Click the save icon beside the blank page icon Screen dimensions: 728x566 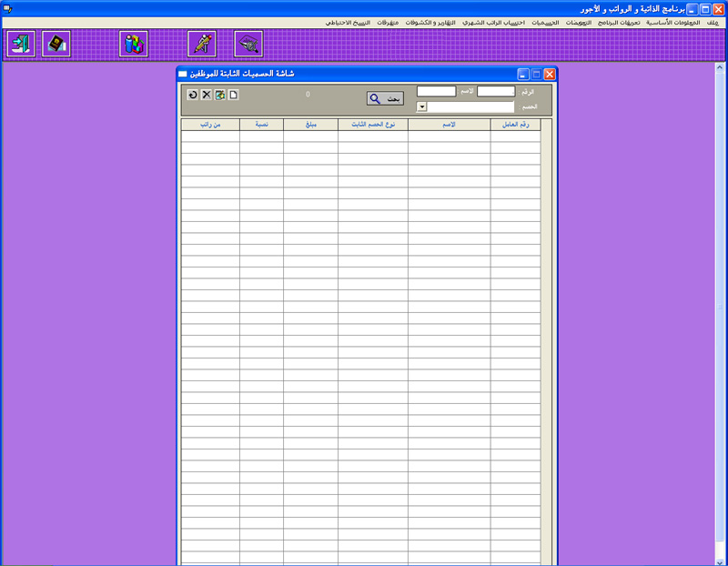point(220,95)
